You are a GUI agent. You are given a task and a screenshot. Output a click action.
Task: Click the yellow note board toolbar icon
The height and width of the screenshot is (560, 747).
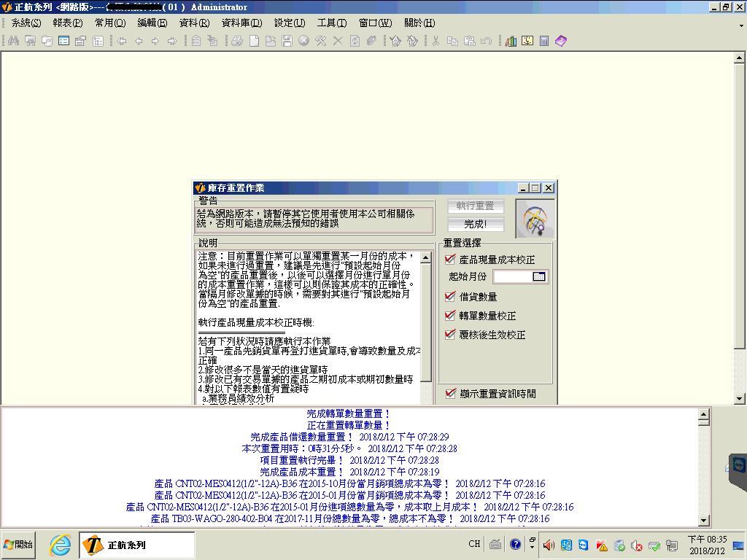527,41
